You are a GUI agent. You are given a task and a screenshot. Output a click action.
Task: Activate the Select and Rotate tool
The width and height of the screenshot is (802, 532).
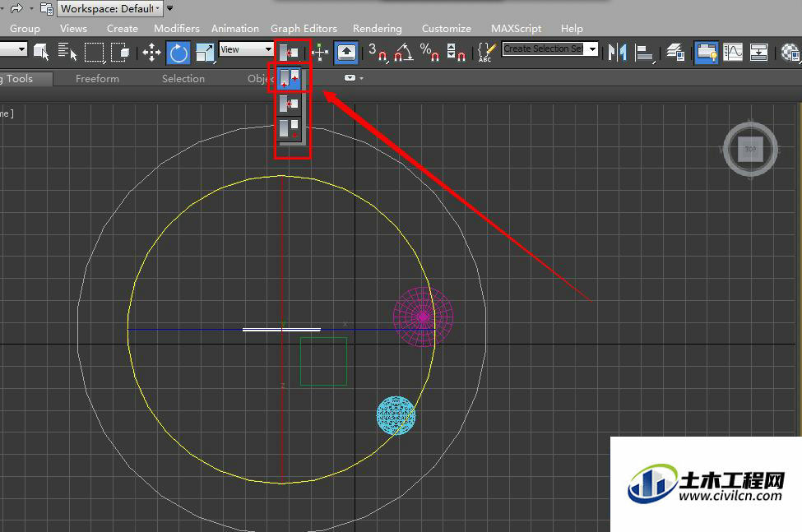tap(178, 53)
